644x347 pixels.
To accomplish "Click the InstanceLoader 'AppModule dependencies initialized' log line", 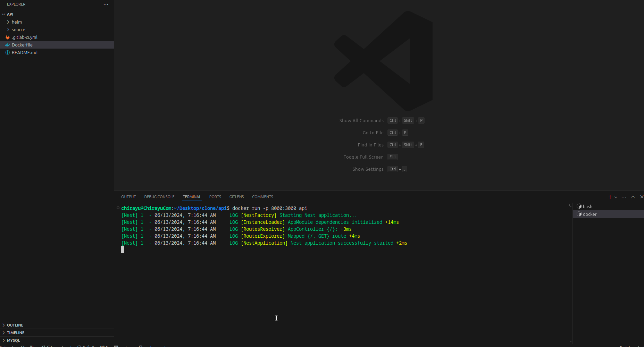I will [260, 222].
